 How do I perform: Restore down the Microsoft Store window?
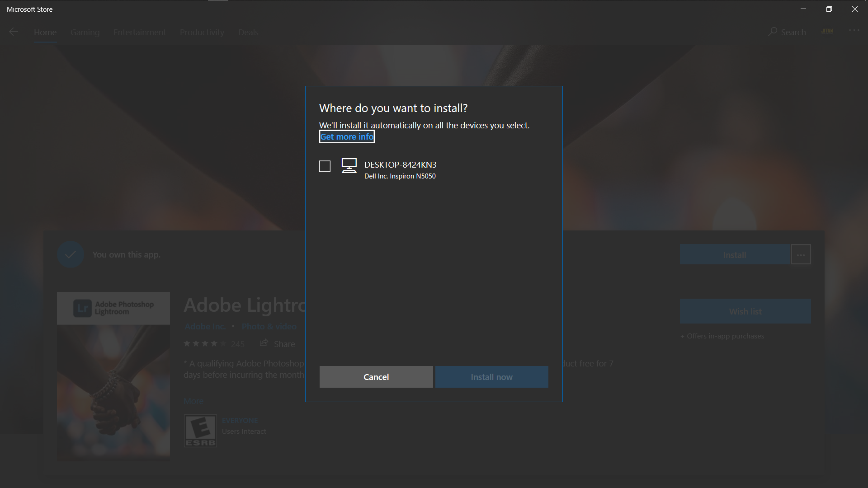829,9
